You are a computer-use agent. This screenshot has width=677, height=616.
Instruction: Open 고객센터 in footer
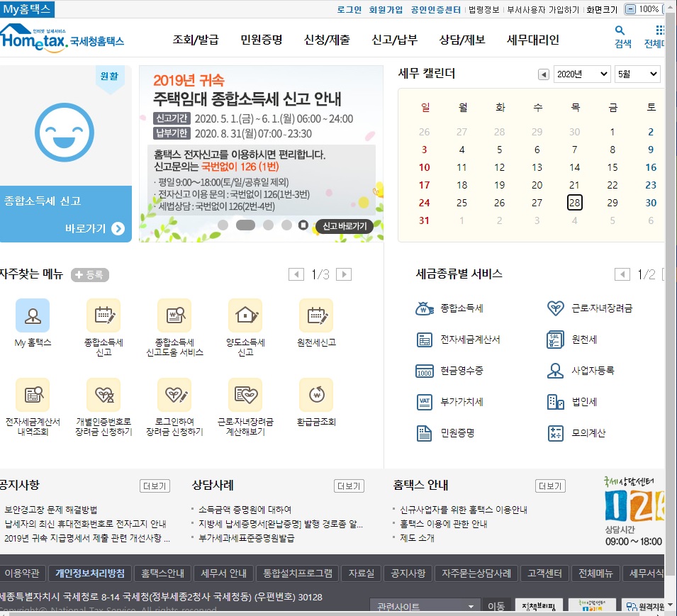coord(545,573)
